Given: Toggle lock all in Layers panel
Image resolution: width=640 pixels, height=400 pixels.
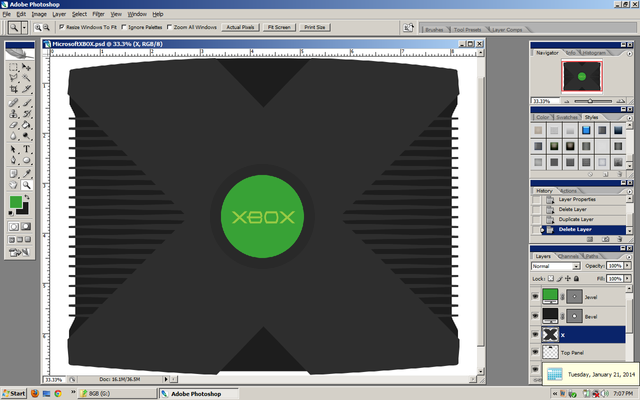Looking at the screenshot, I should 576,278.
